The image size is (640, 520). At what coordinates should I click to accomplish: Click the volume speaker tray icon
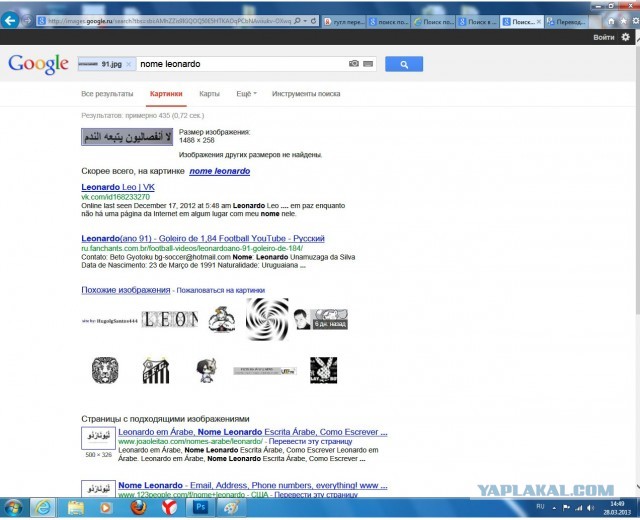(590, 508)
